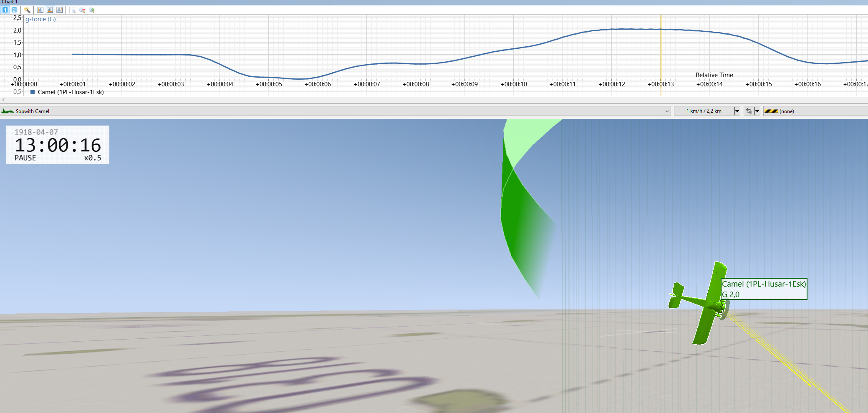Click the zoom-to-fit page icon

tap(73, 10)
